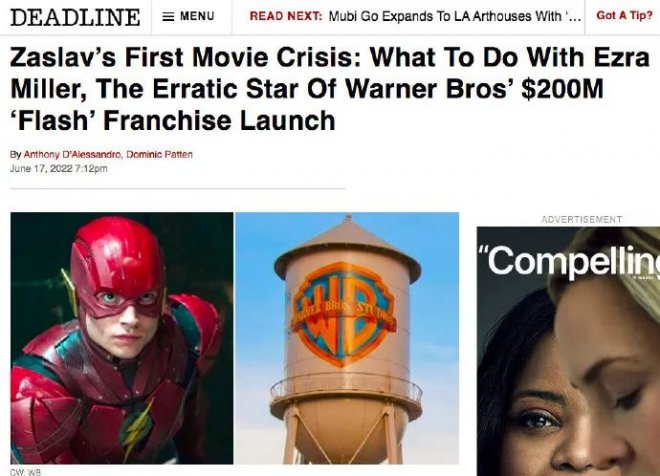The image size is (660, 476).
Task: Visit author Anthony D'Alessandro's page
Action: (x=72, y=154)
